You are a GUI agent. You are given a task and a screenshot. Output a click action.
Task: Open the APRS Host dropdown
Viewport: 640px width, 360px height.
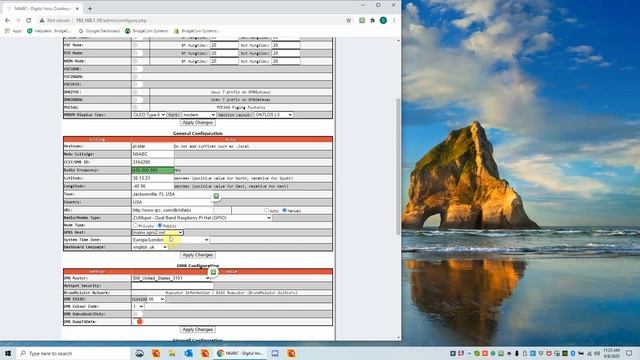click(158, 232)
